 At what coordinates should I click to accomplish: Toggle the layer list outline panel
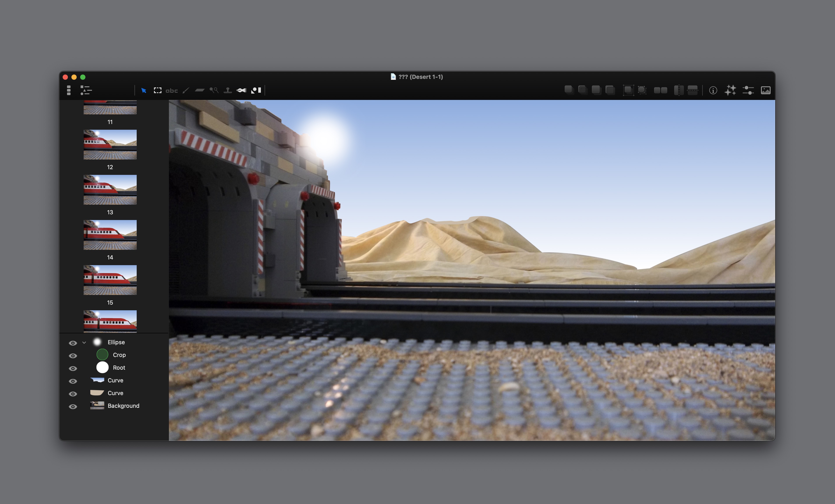click(86, 91)
